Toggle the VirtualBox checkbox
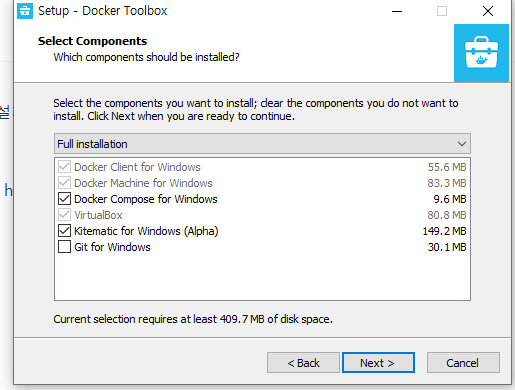515x390 pixels. 64,215
